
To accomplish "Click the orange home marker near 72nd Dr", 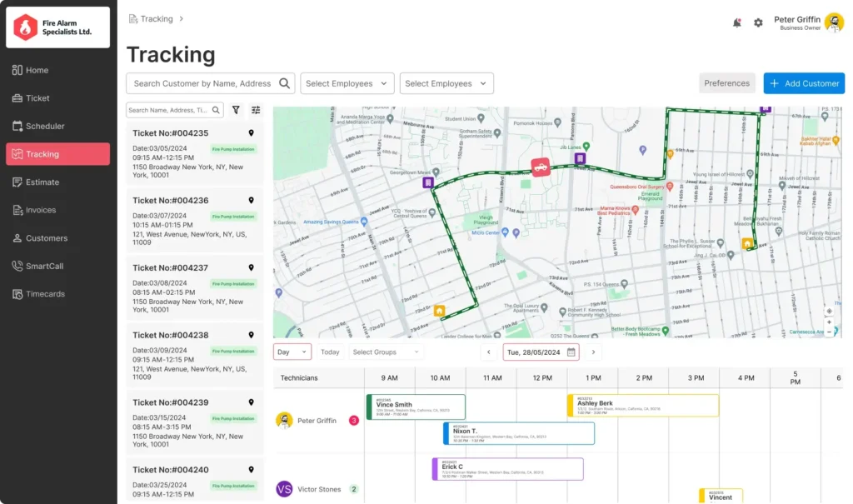I will [440, 312].
